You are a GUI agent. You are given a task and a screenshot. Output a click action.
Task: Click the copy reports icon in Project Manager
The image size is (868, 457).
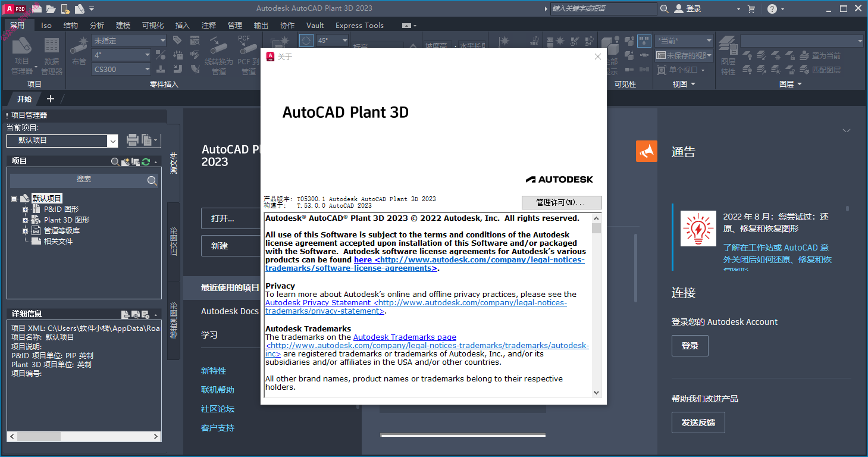146,140
